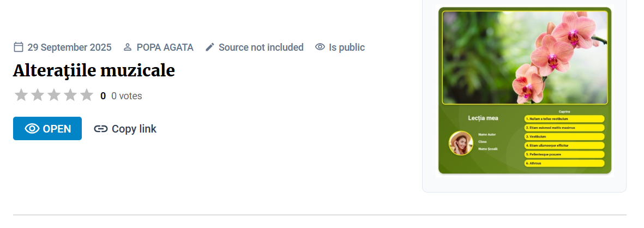Click the "0 votes" count text
The image size is (644, 228).
tap(127, 96)
